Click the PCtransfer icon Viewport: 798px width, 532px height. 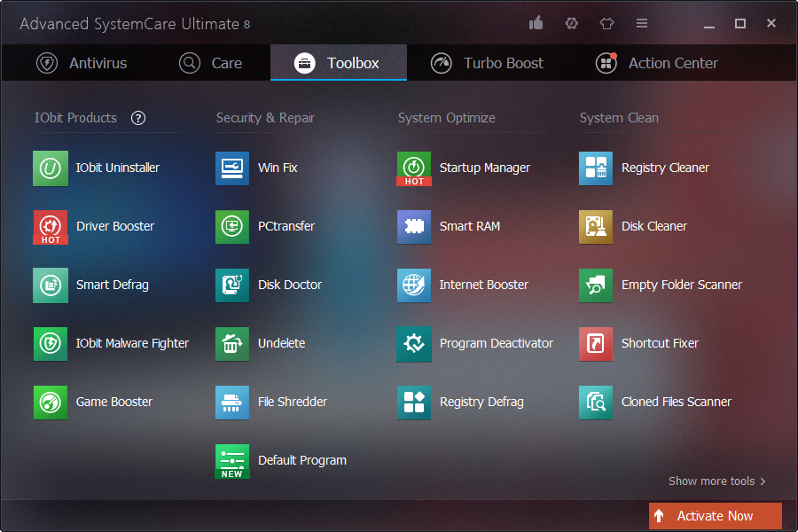[232, 227]
